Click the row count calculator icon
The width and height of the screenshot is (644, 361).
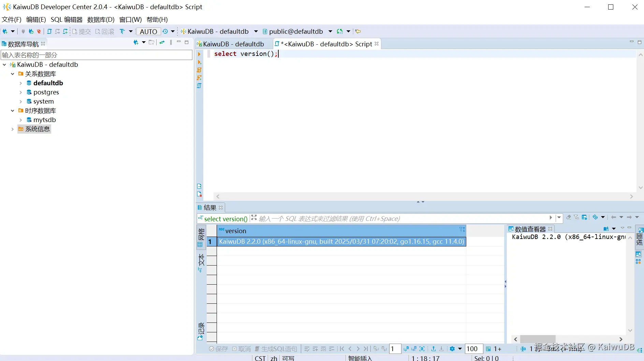(x=488, y=349)
